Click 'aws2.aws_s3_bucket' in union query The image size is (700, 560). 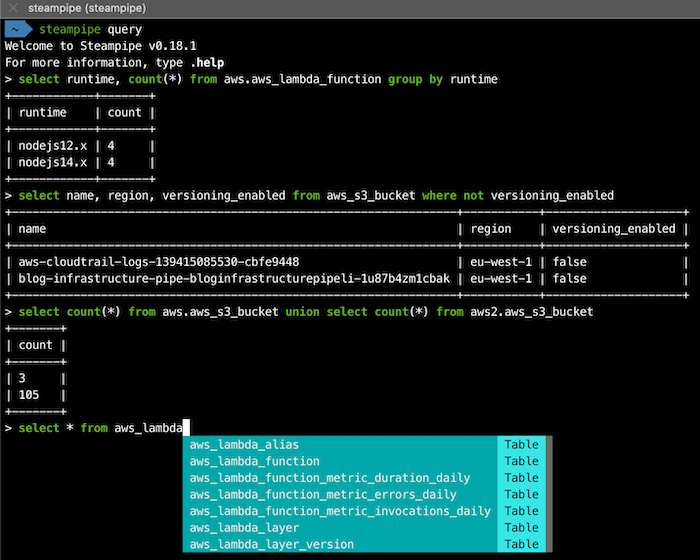[x=532, y=312]
